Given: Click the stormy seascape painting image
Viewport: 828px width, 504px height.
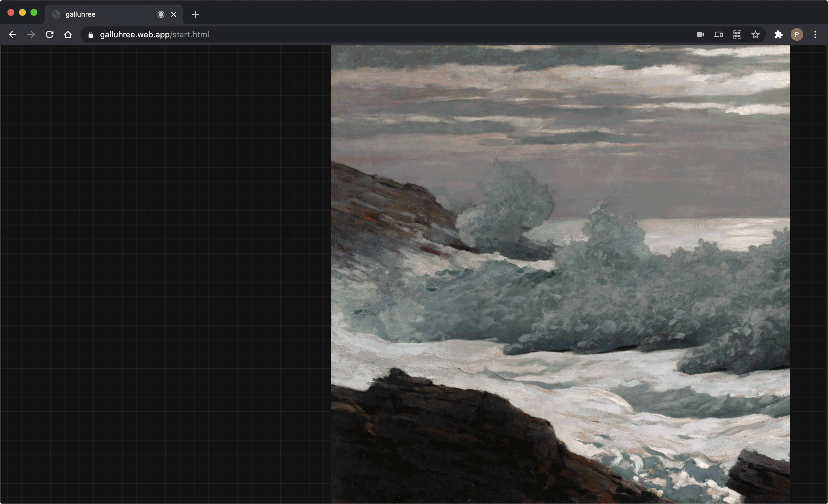Looking at the screenshot, I should pos(561,274).
